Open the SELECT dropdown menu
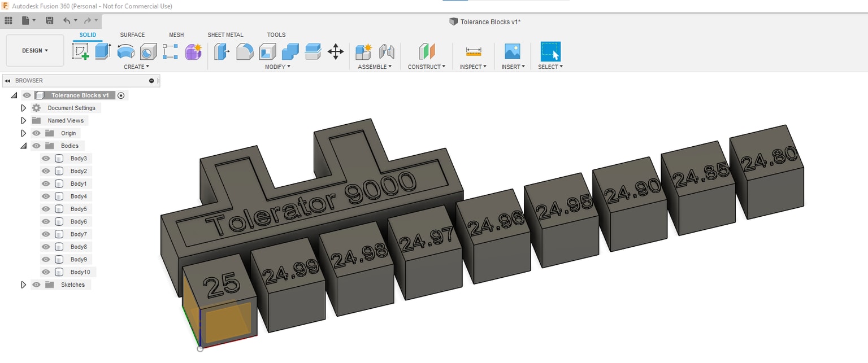The height and width of the screenshot is (363, 868). click(x=550, y=67)
